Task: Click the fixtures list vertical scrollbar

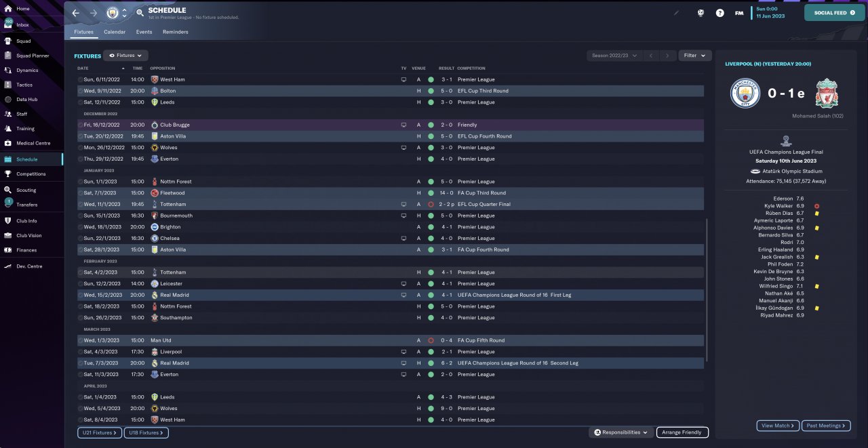Action: click(707, 290)
